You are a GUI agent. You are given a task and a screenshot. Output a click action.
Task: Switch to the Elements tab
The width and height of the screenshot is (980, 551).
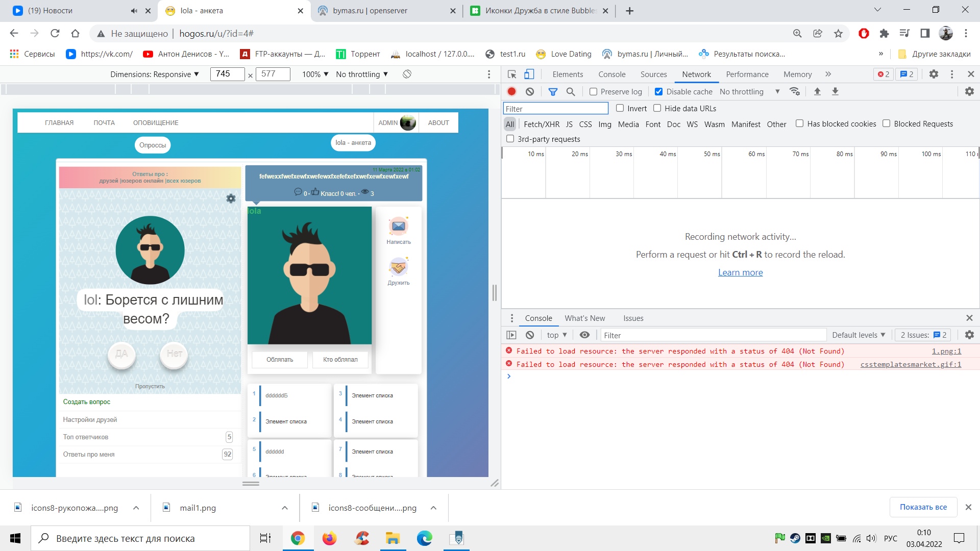coord(568,74)
